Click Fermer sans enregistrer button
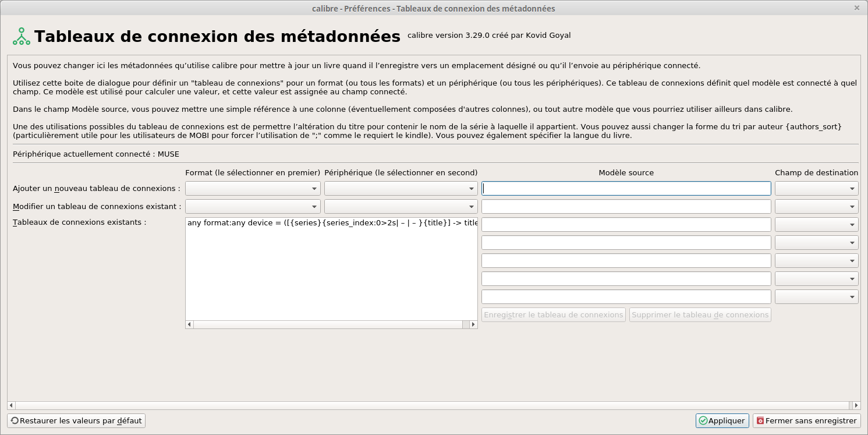 [806, 420]
